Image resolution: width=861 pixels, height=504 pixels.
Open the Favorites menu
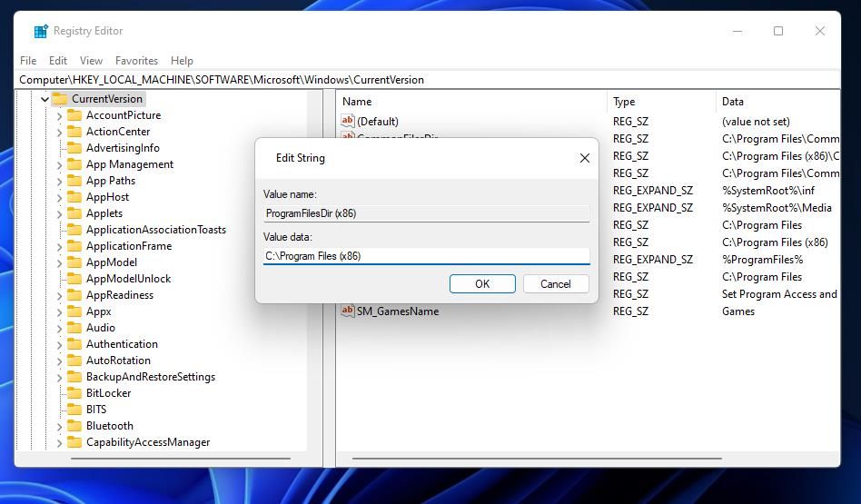(x=136, y=61)
